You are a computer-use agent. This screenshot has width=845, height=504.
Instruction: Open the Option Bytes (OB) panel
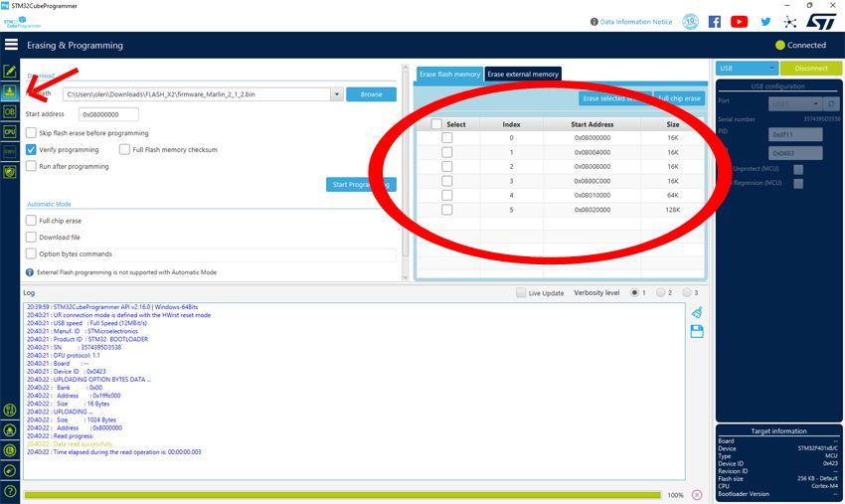coord(10,111)
